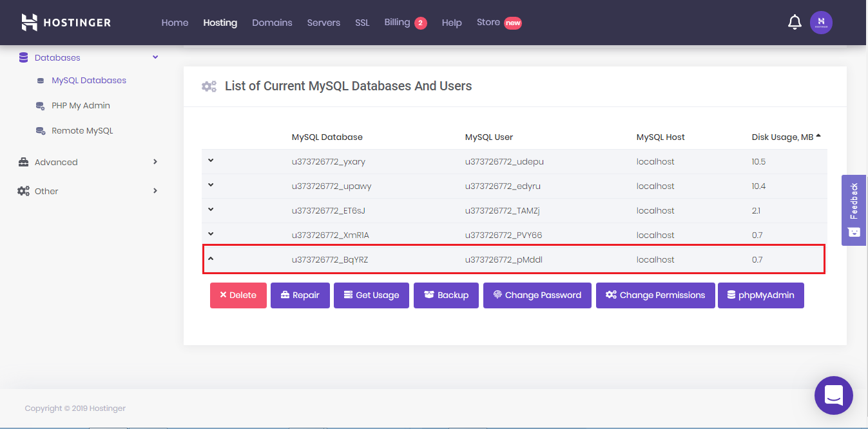This screenshot has width=868, height=429.
Task: Click the Store new badge
Action: pyautogui.click(x=513, y=23)
